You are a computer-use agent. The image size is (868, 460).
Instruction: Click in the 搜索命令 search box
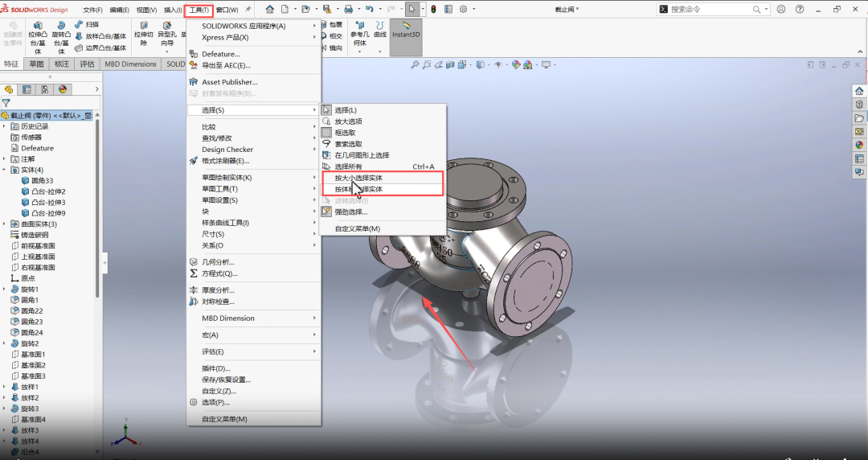click(x=715, y=10)
